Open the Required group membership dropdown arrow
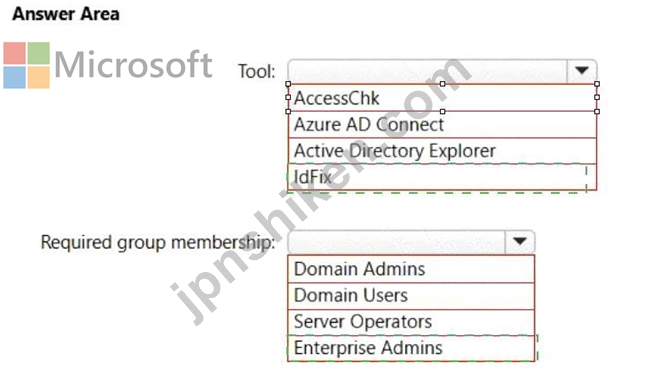649x368 pixels. [520, 241]
